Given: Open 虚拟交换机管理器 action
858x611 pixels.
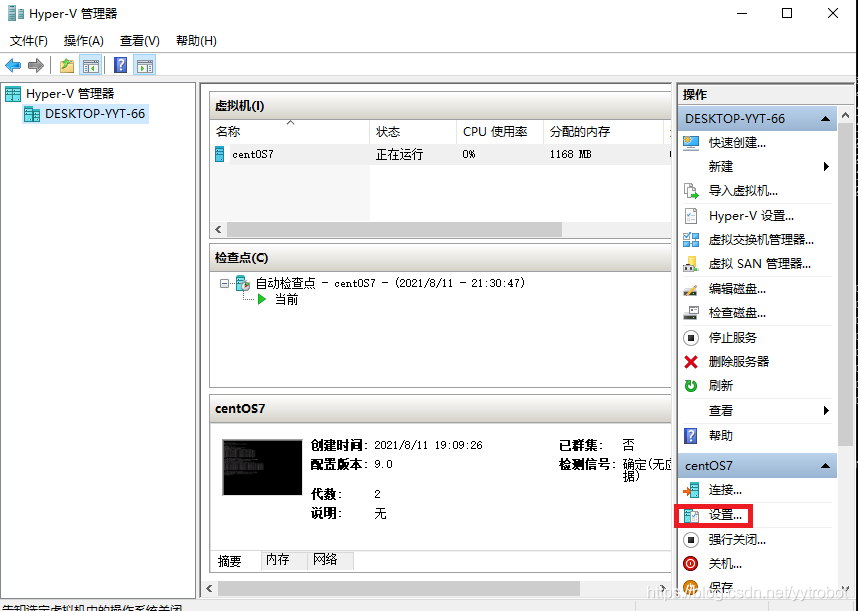Looking at the screenshot, I should pyautogui.click(x=761, y=240).
